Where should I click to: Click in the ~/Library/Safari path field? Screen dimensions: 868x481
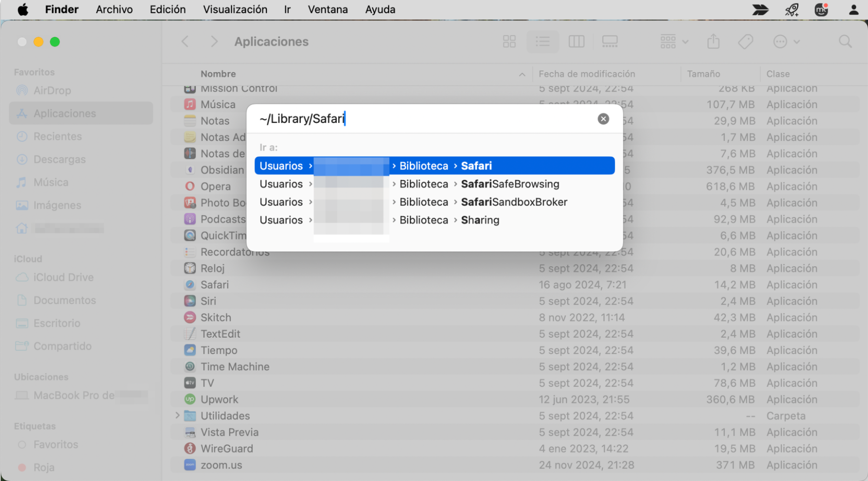426,119
